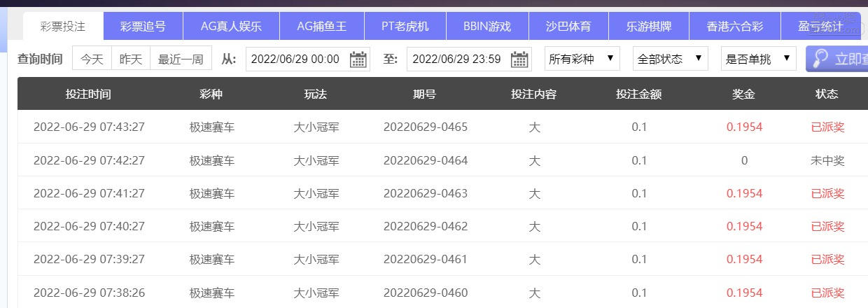Click issue number 20220629-0465

point(426,127)
